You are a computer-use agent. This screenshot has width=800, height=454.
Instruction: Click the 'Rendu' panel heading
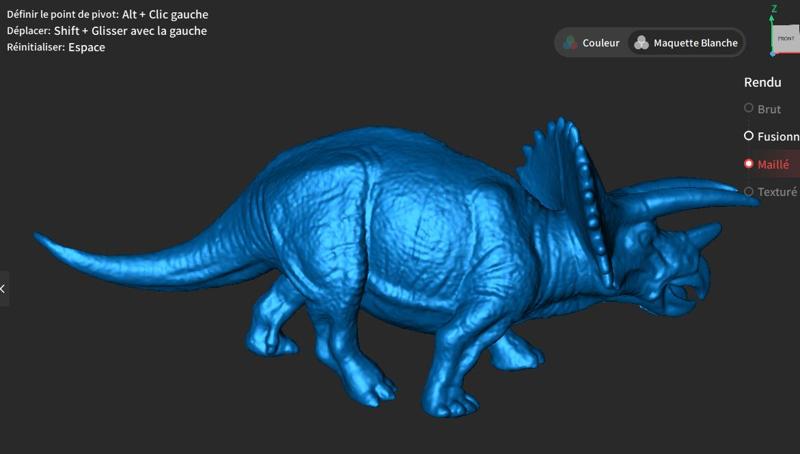(x=762, y=82)
